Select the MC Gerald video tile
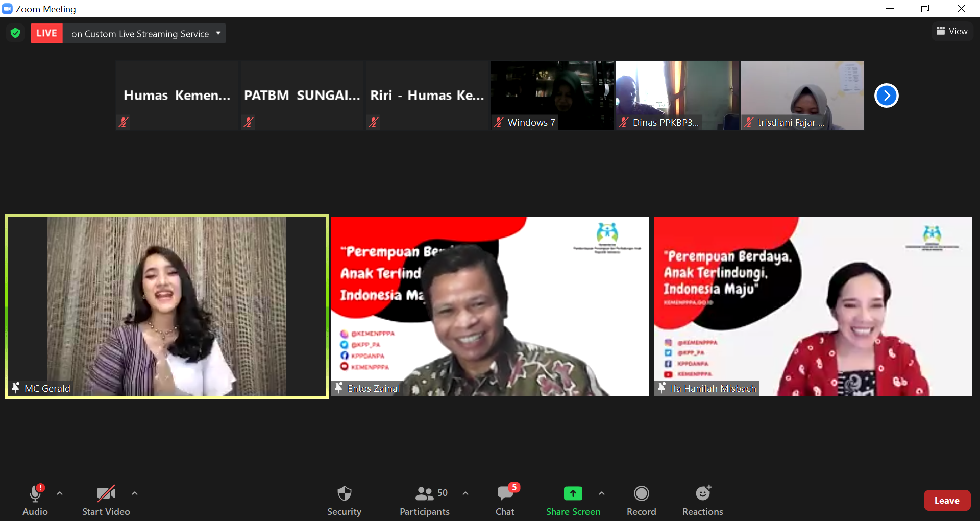The width and height of the screenshot is (980, 521). tap(167, 306)
